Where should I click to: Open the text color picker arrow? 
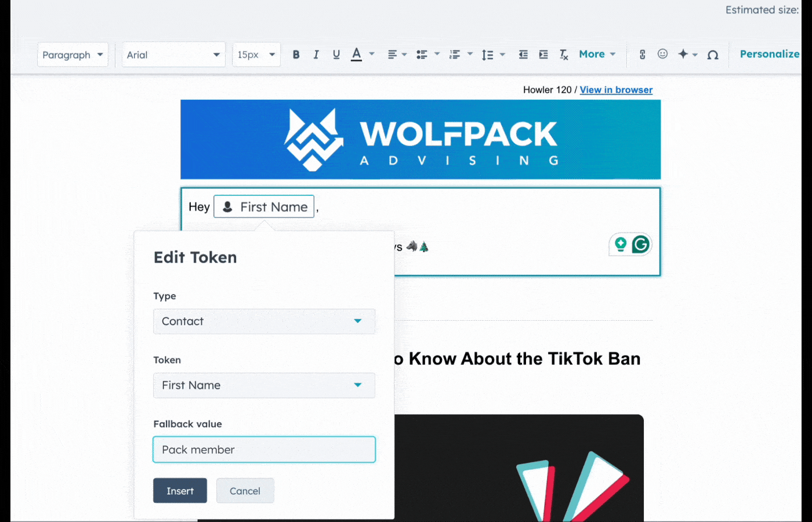(372, 55)
